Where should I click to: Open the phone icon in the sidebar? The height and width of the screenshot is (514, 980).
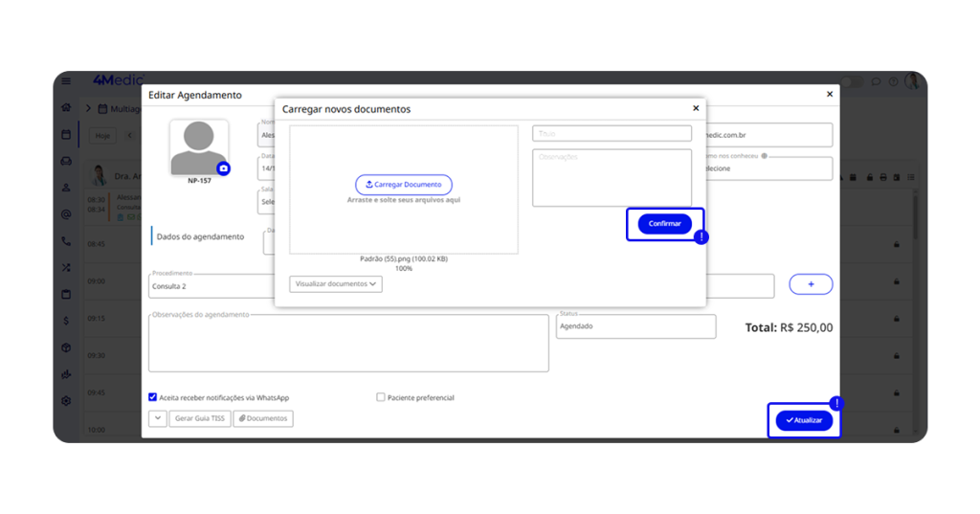[66, 241]
